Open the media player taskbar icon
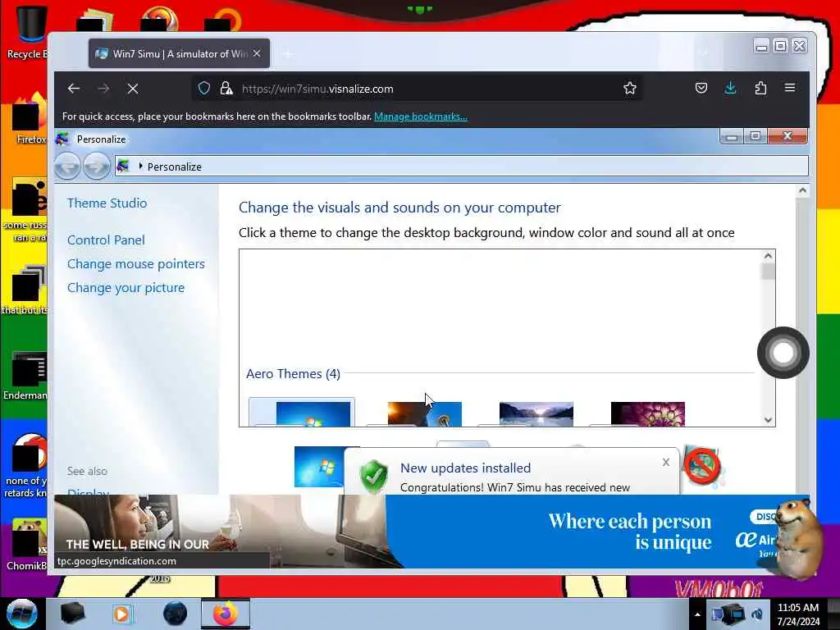This screenshot has height=630, width=840. (122, 614)
